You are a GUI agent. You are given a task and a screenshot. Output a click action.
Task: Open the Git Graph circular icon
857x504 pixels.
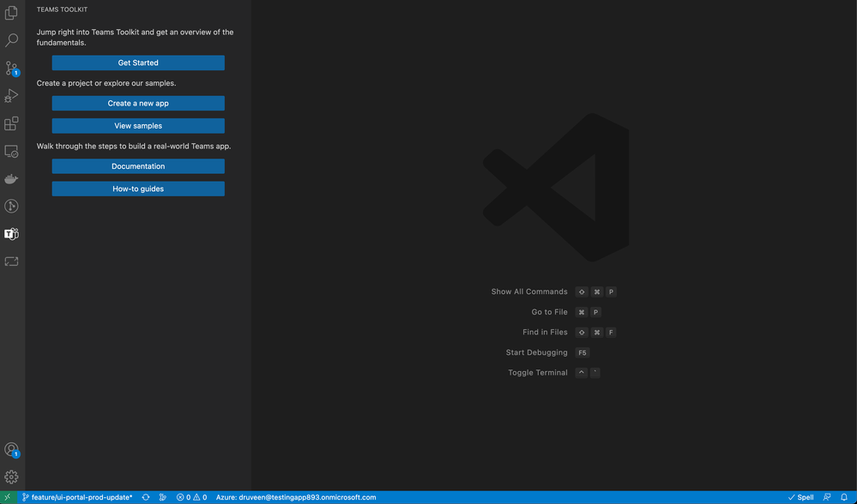pos(11,206)
